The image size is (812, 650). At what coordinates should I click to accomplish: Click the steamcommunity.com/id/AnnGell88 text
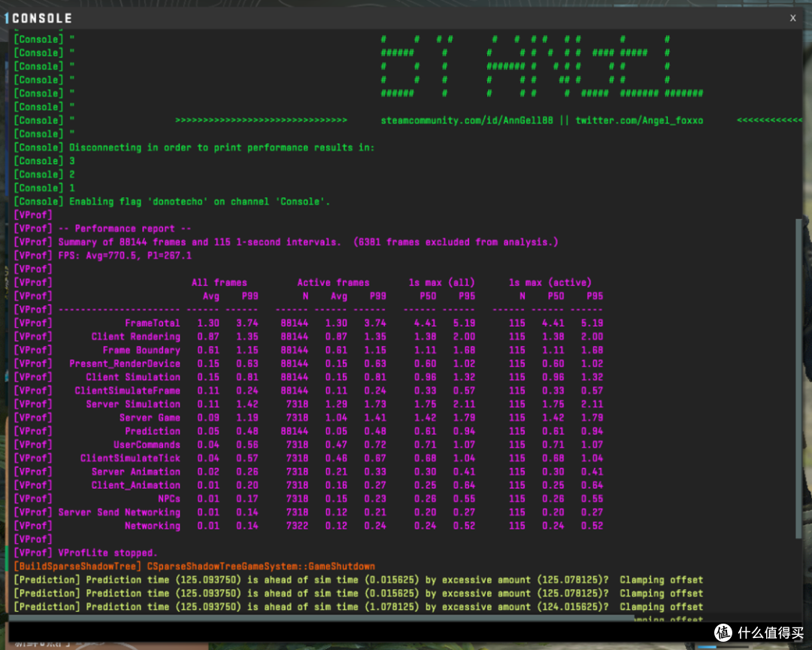point(467,121)
